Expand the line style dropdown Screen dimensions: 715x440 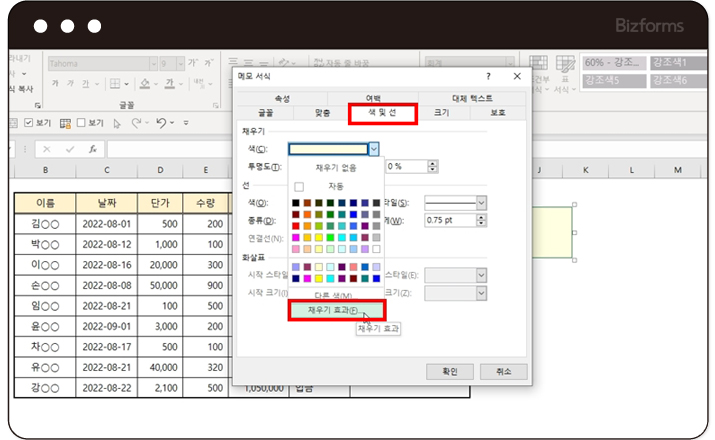pyautogui.click(x=481, y=203)
